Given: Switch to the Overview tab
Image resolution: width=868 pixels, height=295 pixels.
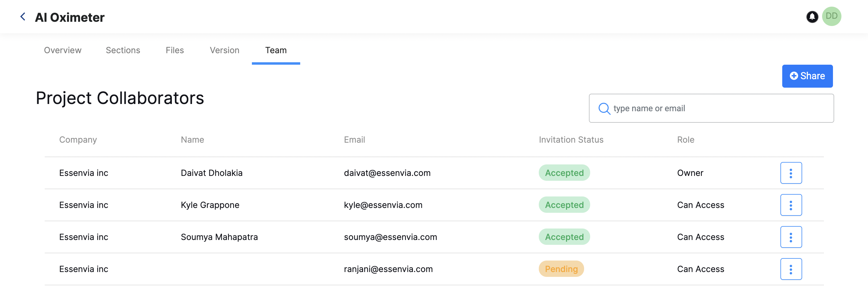Looking at the screenshot, I should [x=63, y=50].
